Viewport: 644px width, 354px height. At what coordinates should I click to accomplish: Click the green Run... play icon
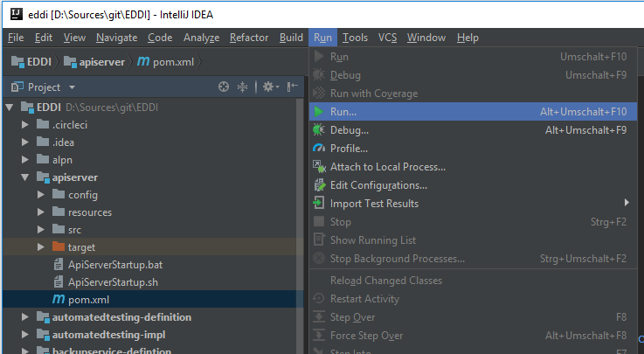pos(319,112)
